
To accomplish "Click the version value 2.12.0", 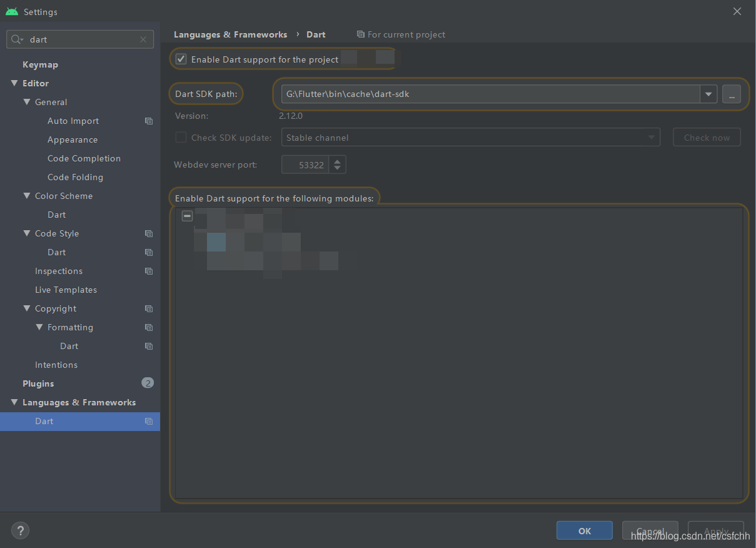I will pyautogui.click(x=291, y=116).
